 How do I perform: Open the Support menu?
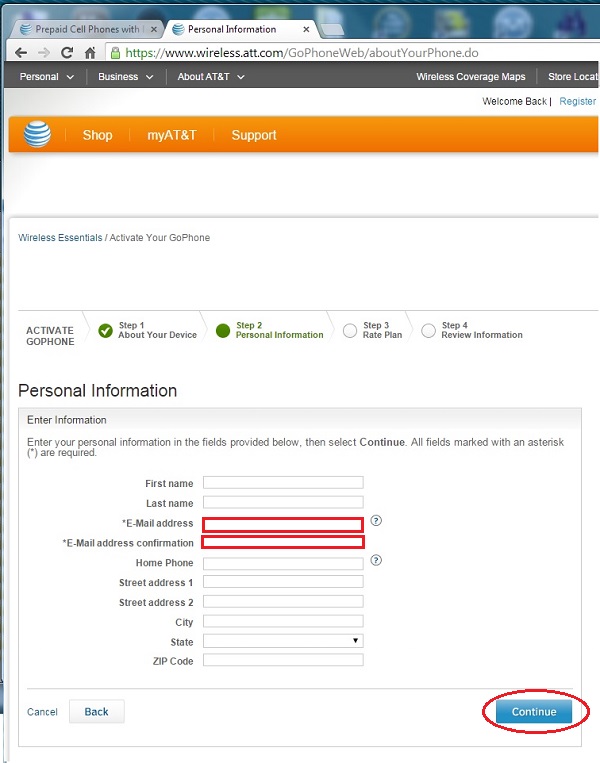coord(254,135)
